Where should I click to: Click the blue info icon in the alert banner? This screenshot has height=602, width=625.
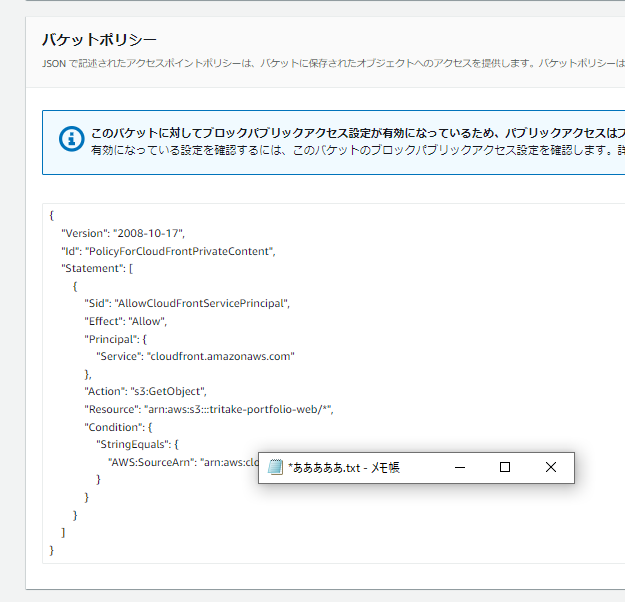(x=71, y=140)
